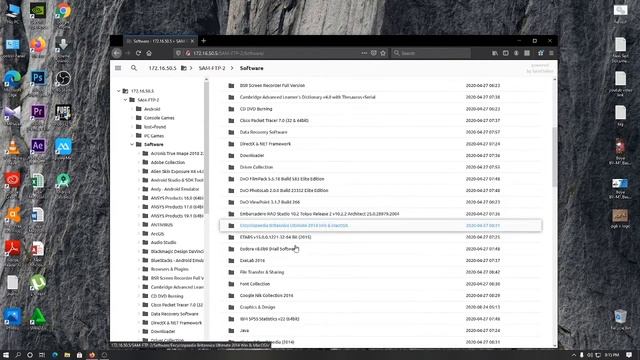Open the Recycle Bin on desktop

620,317
